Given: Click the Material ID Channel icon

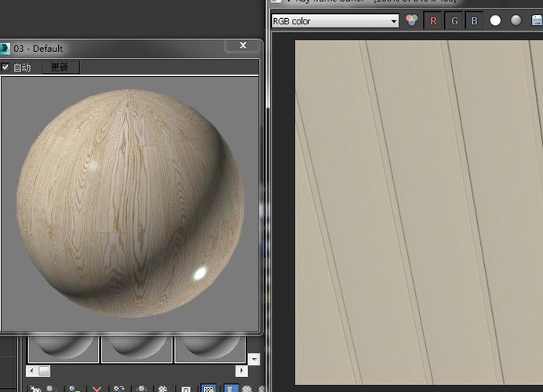Looking at the screenshot, I should coord(186,389).
